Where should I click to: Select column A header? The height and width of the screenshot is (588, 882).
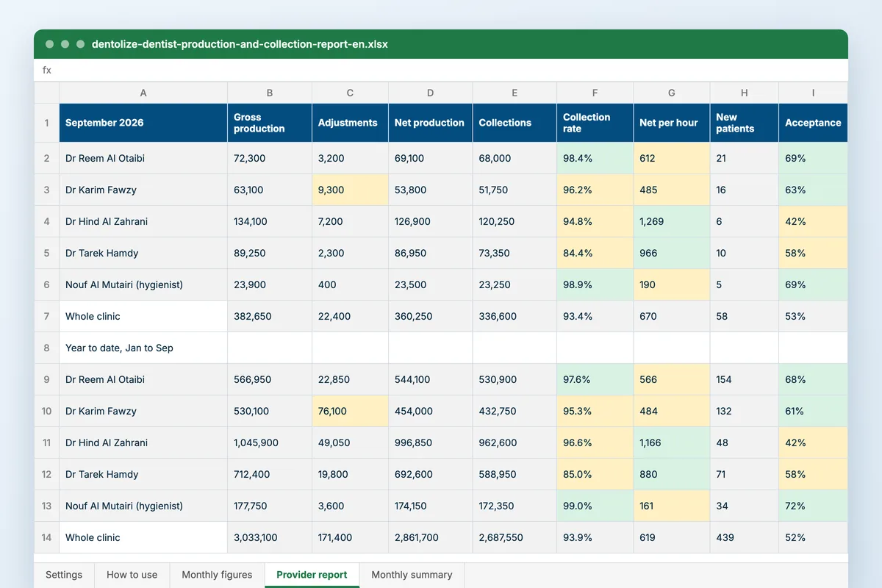coord(143,93)
